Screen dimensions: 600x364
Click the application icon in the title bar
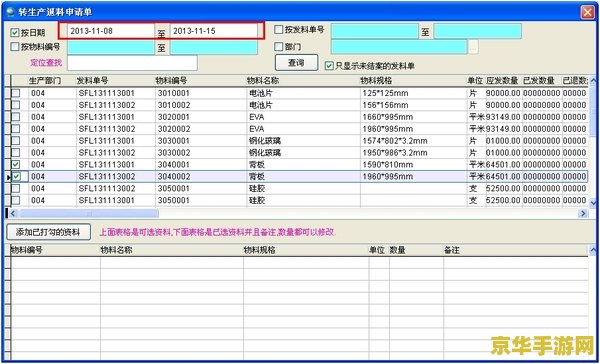tap(10, 12)
